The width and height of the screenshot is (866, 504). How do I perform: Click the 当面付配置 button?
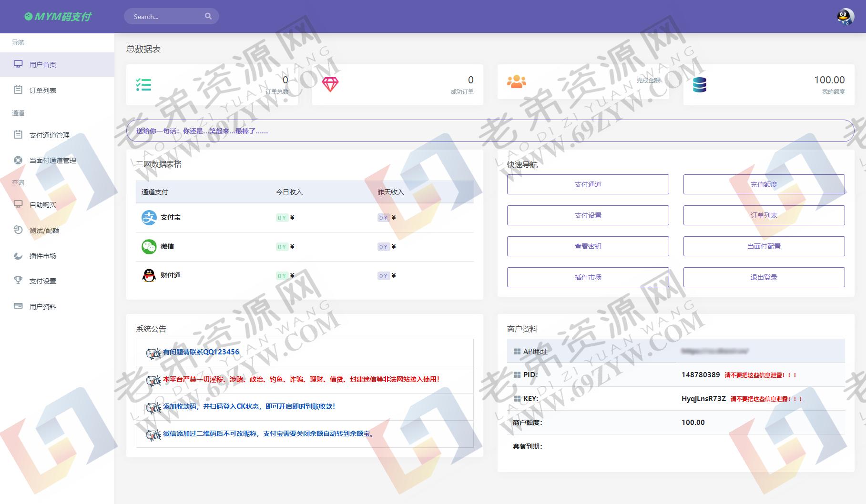click(764, 246)
